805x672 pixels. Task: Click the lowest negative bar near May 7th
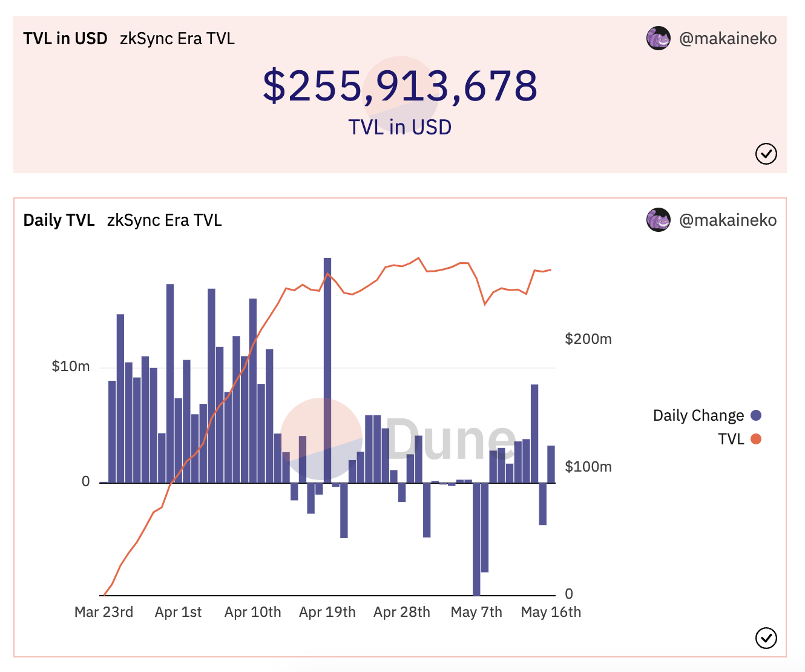(x=476, y=539)
